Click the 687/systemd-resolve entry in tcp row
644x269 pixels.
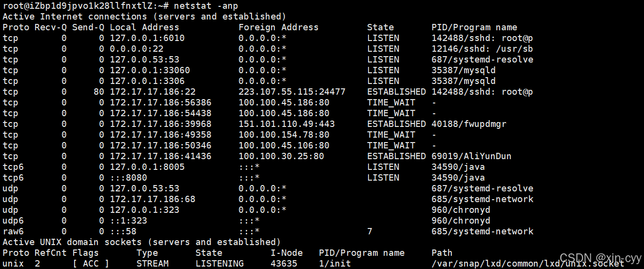pos(482,60)
